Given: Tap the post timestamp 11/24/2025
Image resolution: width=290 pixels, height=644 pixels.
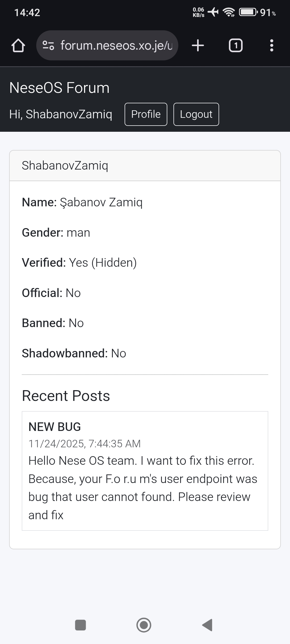Looking at the screenshot, I should tap(85, 444).
